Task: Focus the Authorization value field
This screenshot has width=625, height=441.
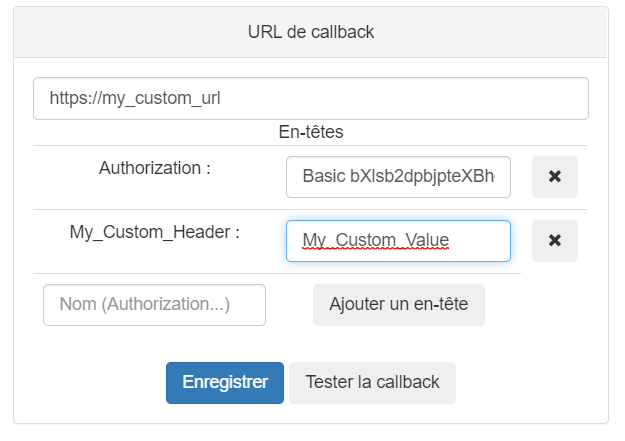Action: point(397,177)
